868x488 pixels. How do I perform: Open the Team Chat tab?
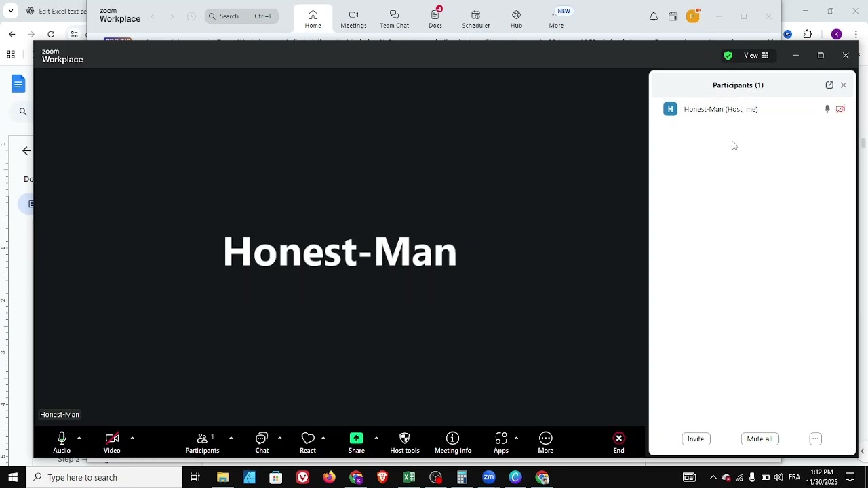click(x=394, y=19)
